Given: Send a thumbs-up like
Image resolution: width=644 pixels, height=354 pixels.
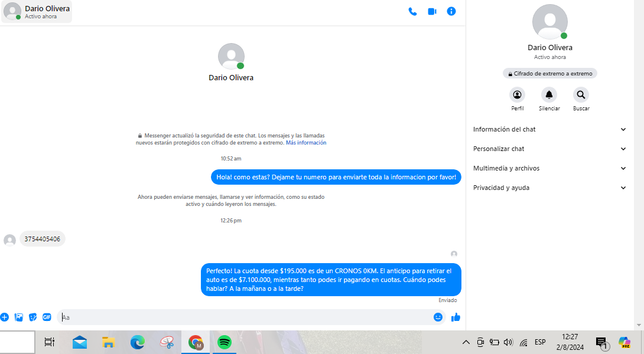Looking at the screenshot, I should click(456, 317).
